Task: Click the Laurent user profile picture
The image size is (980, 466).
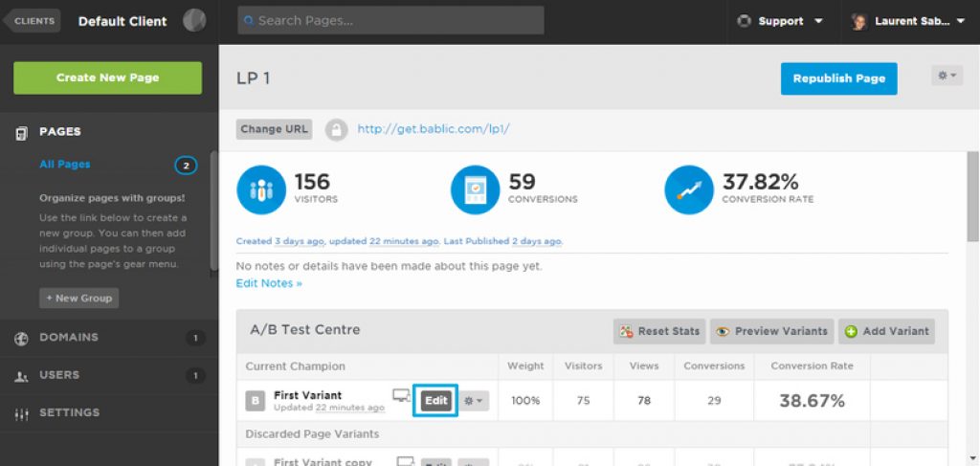Action: tap(859, 21)
